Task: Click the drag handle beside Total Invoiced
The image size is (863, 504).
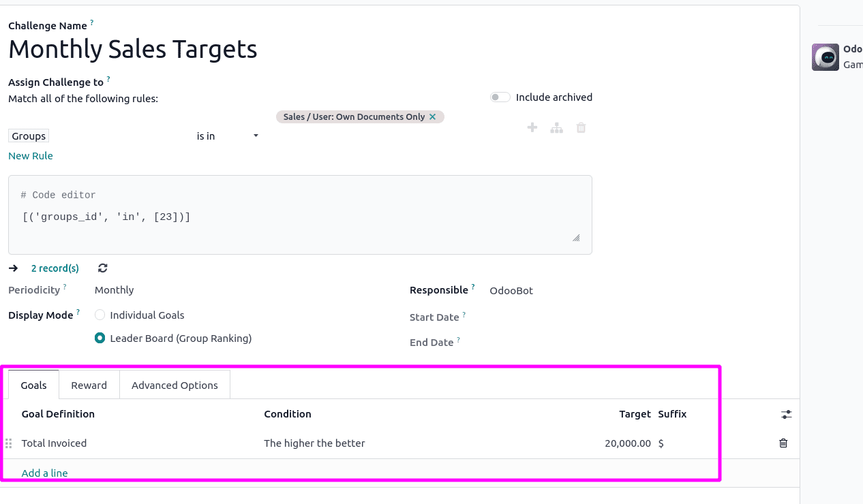Action: point(8,443)
